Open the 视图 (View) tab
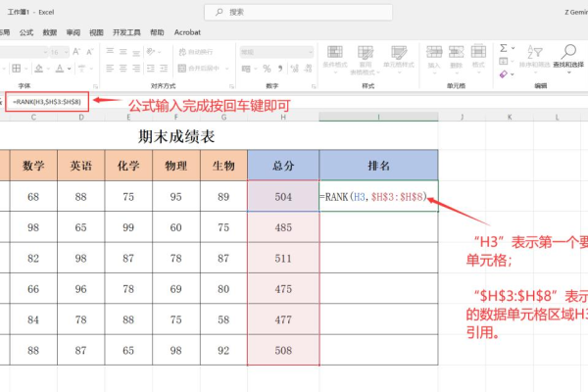The height and width of the screenshot is (392, 588). [x=96, y=32]
